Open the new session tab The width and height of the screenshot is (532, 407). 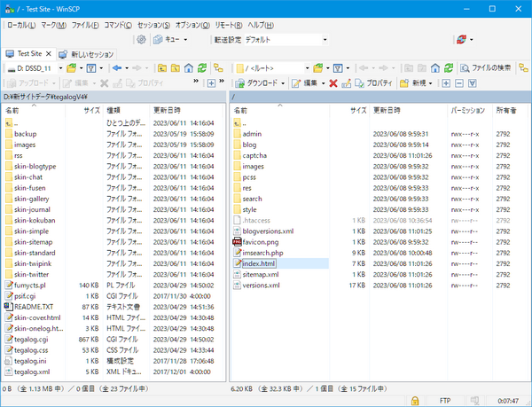click(86, 54)
